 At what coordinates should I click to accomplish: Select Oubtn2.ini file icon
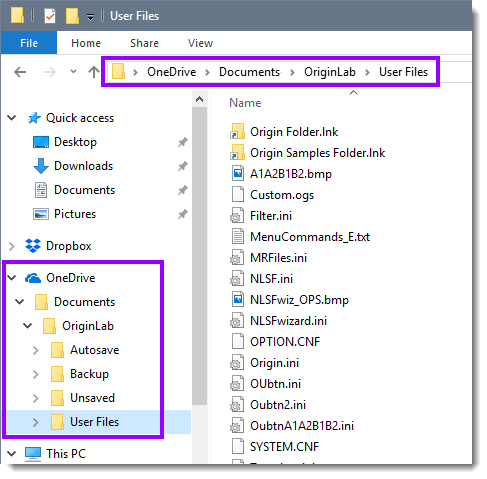click(x=237, y=405)
